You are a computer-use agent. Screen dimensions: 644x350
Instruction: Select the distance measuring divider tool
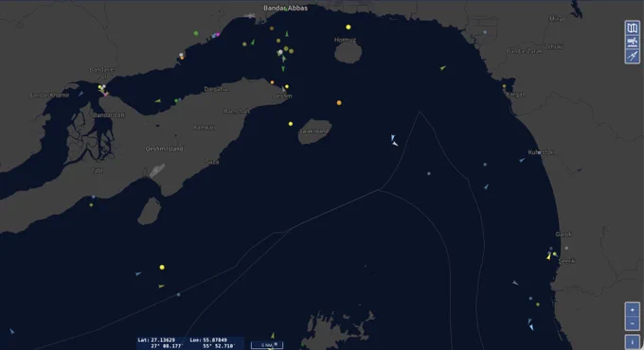click(x=632, y=56)
